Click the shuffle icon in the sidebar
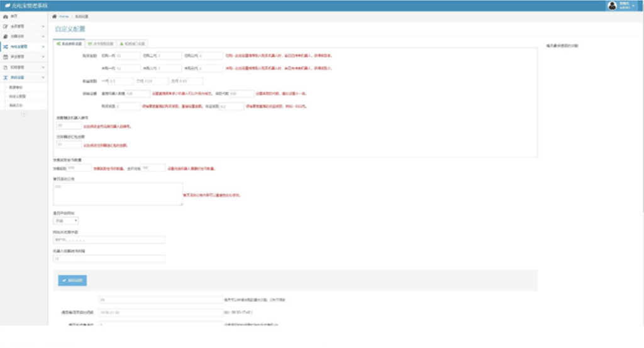Image resolution: width=644 pixels, height=348 pixels. click(6, 46)
